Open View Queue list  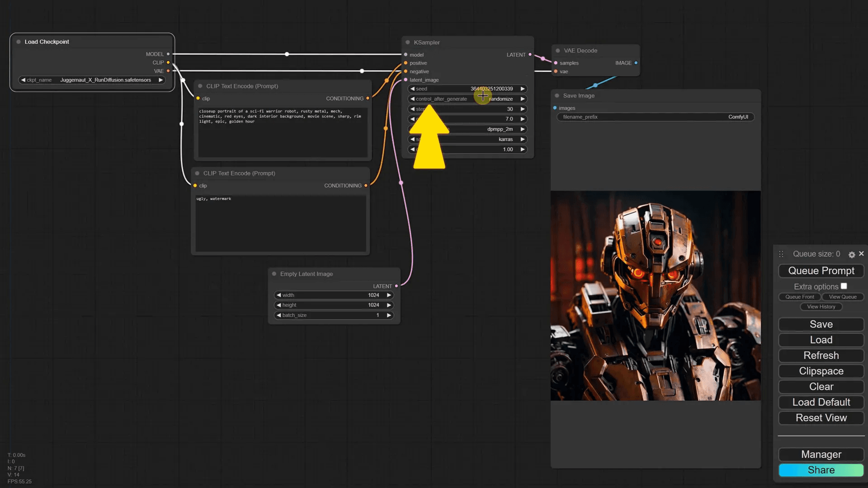tap(842, 297)
